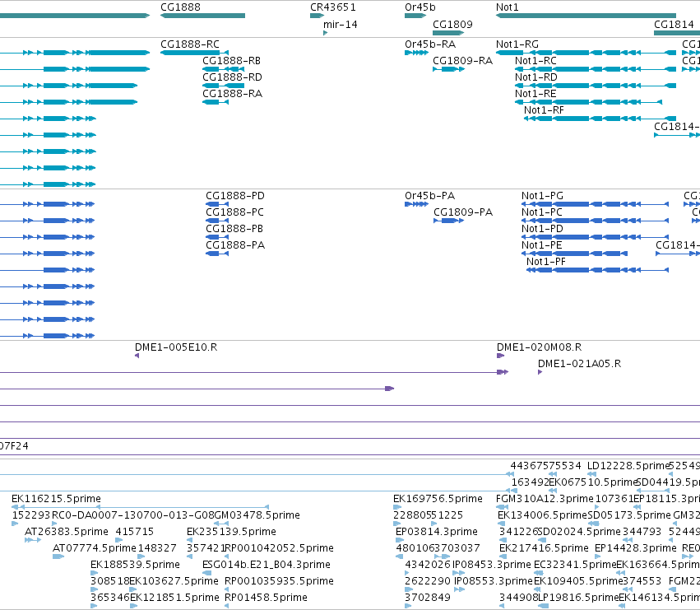Open the Not1-PF protein label

coord(546,262)
